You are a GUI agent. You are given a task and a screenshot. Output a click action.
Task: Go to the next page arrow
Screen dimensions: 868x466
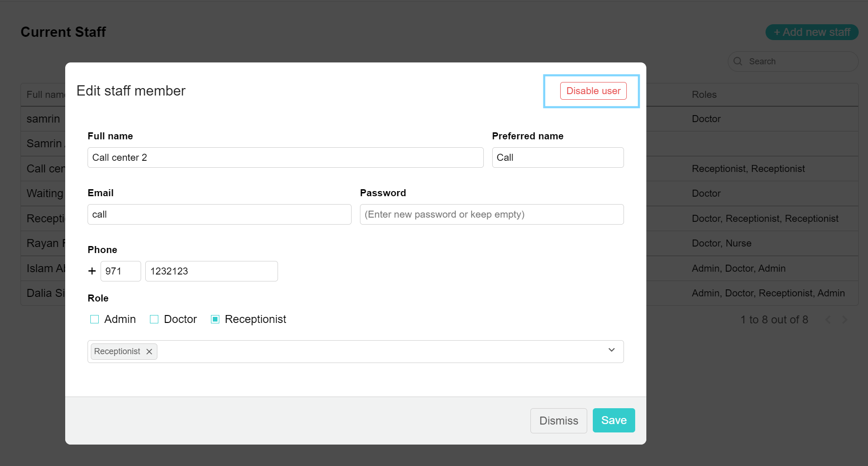point(844,320)
